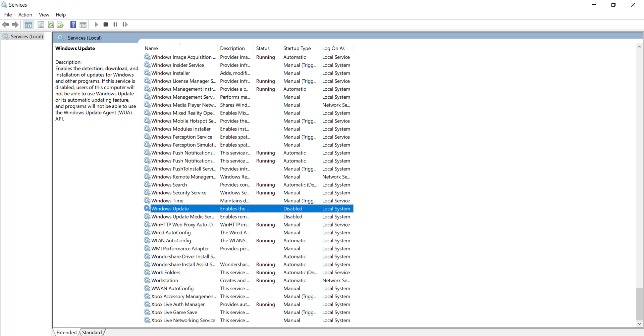Screen dimensions: 644x336
Task: Click the scrollbar up arrow
Action: coord(639,47)
